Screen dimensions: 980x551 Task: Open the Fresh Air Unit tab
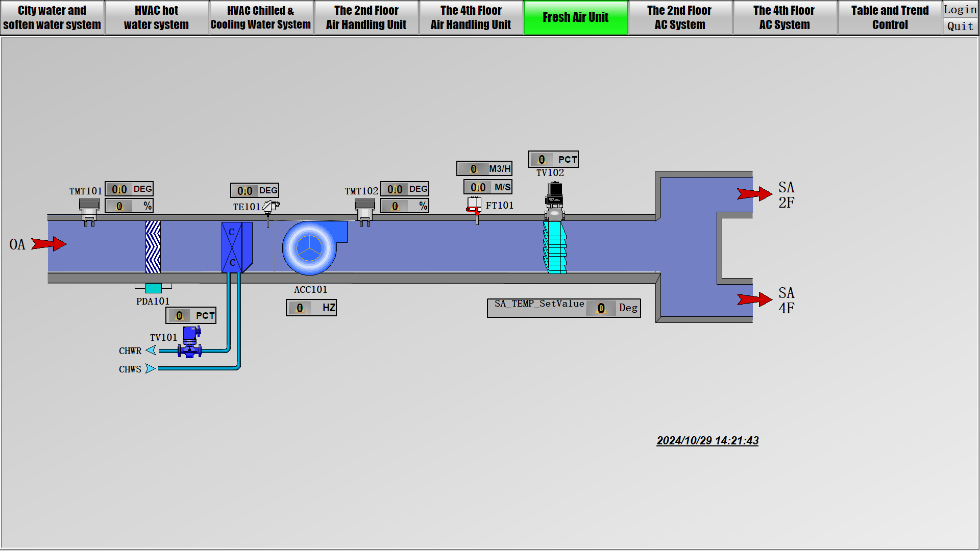[x=575, y=17]
